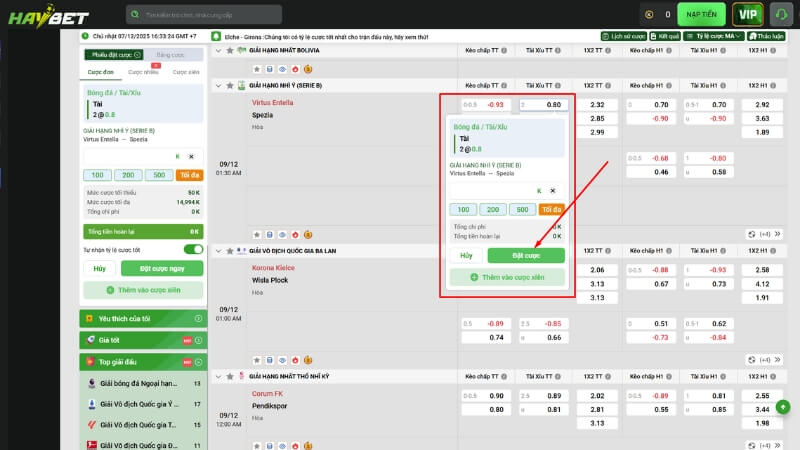Choose 100 stake in popup bet slip
Image resolution: width=800 pixels, height=450 pixels.
463,209
